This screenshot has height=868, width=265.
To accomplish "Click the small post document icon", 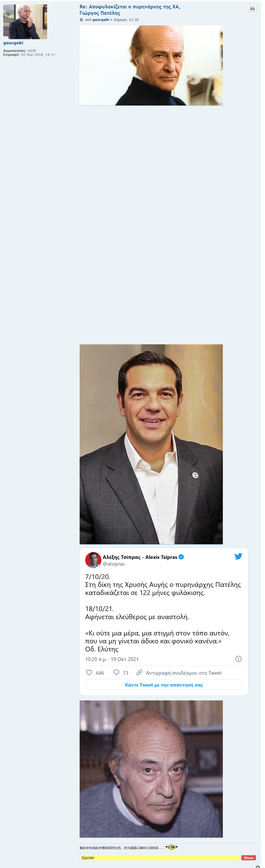I will point(81,20).
